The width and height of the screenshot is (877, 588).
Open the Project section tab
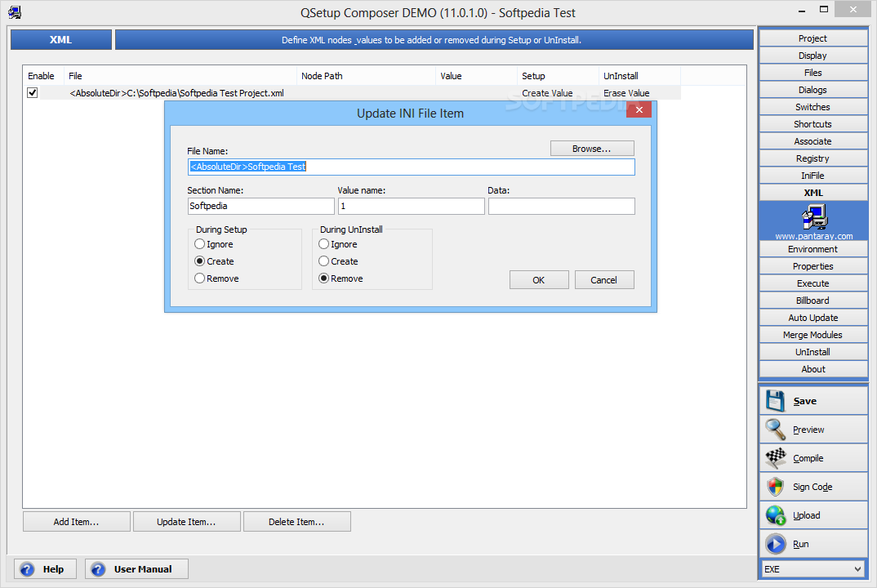coord(813,38)
